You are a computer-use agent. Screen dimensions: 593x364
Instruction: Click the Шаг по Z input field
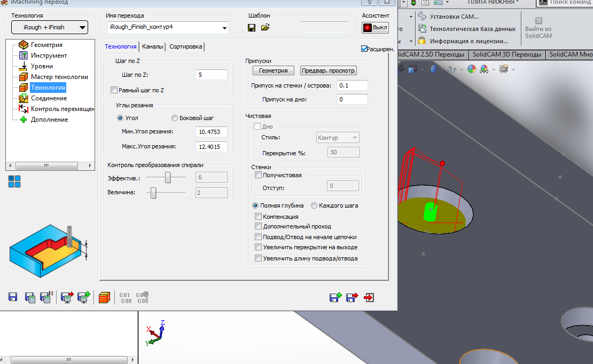coord(212,75)
